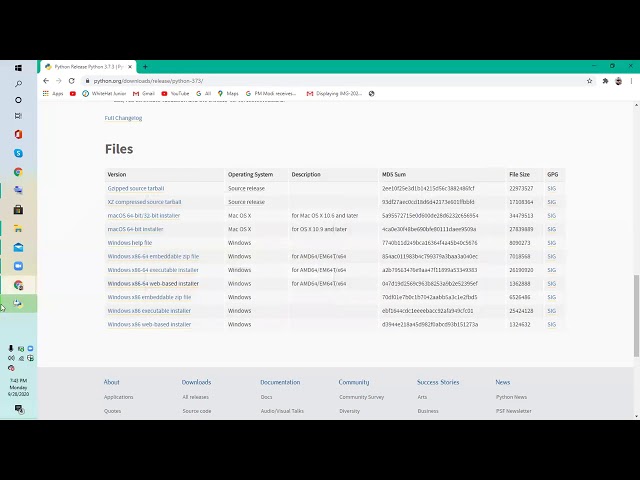Open the Full Changelog link
This screenshot has height=480, width=640.
point(123,118)
